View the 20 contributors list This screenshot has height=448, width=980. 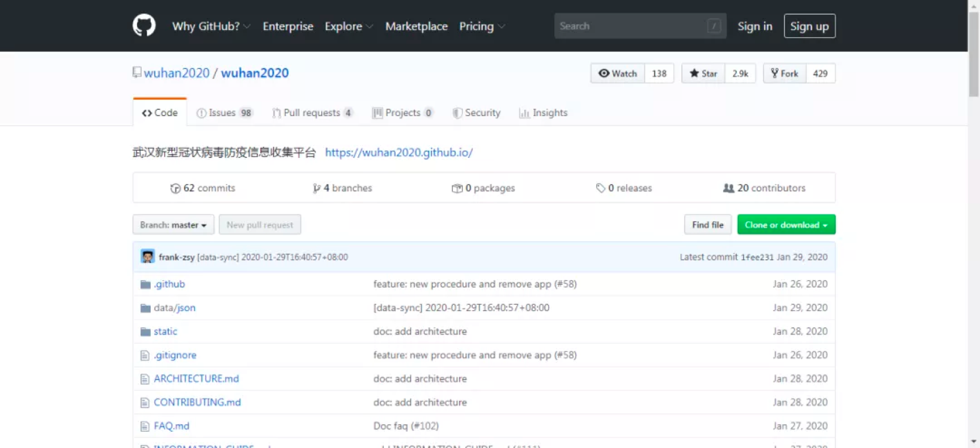[x=764, y=188]
